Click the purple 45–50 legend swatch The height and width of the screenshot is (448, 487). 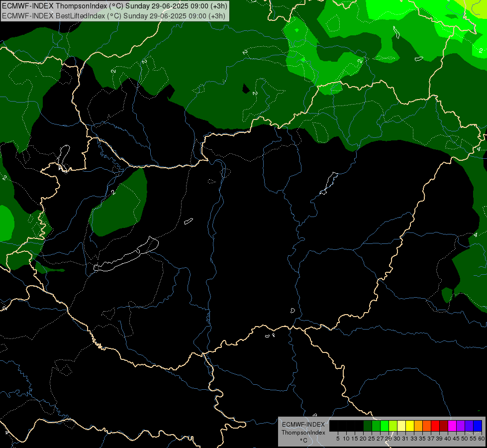pos(461,426)
